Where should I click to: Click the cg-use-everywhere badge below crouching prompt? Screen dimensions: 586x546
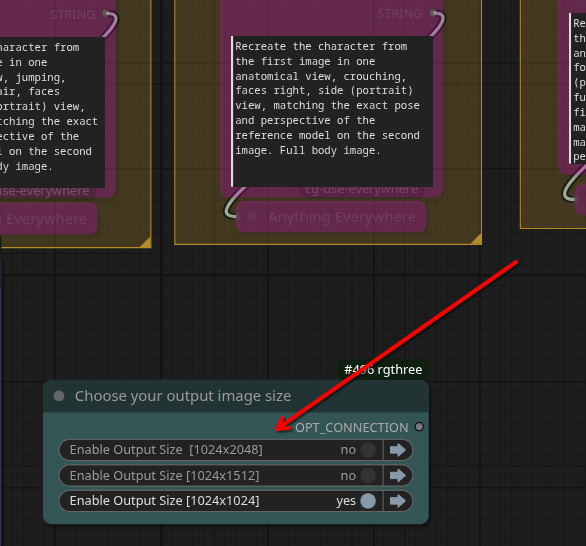click(361, 189)
